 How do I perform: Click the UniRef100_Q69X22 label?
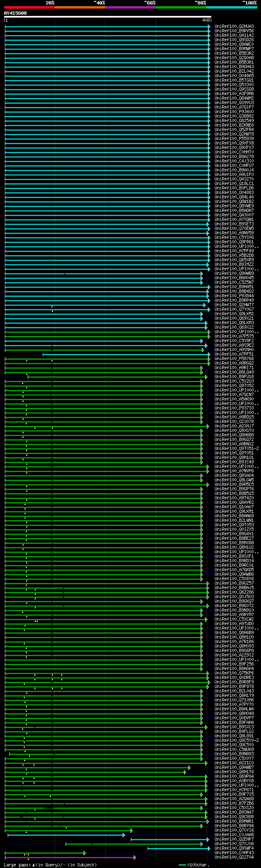234,327
